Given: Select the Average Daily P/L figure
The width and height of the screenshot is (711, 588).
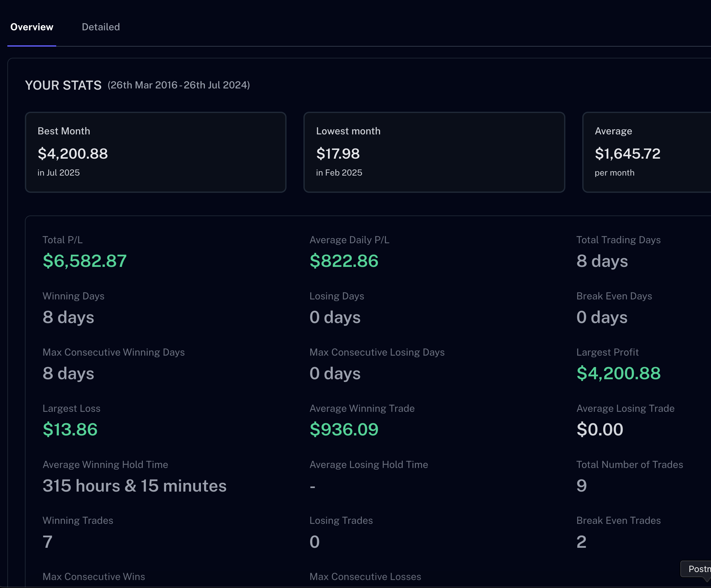Looking at the screenshot, I should pyautogui.click(x=344, y=261).
